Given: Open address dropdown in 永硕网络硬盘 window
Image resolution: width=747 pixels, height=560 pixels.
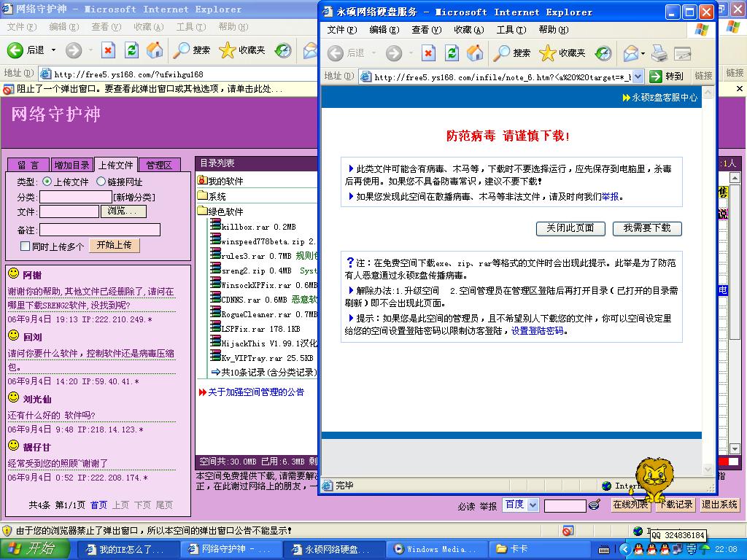Looking at the screenshot, I should point(638,76).
